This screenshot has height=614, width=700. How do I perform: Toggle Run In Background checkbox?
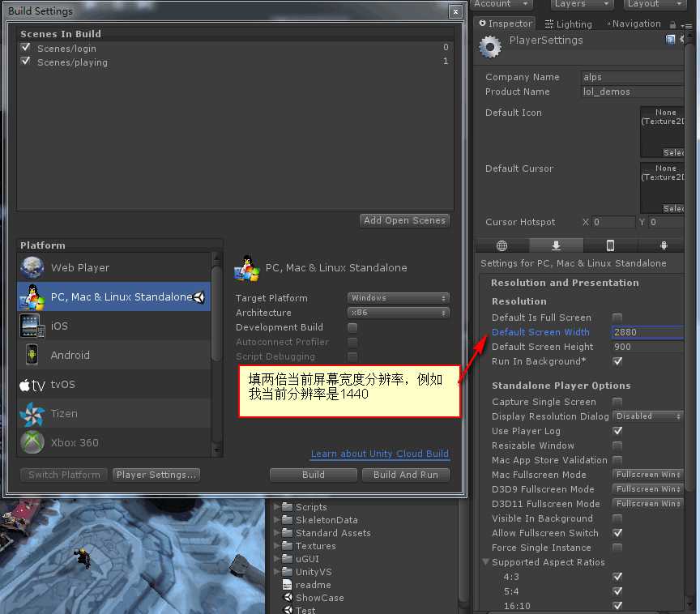coord(617,361)
